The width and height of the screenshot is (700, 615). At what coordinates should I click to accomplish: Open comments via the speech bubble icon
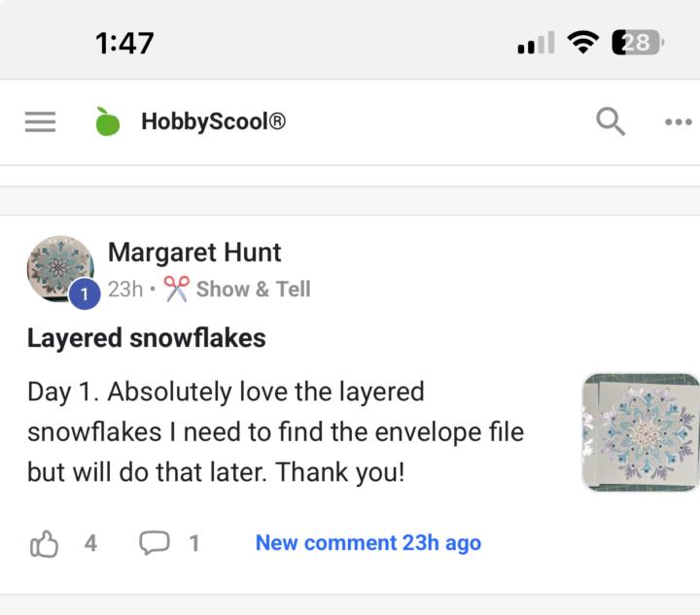tap(154, 543)
